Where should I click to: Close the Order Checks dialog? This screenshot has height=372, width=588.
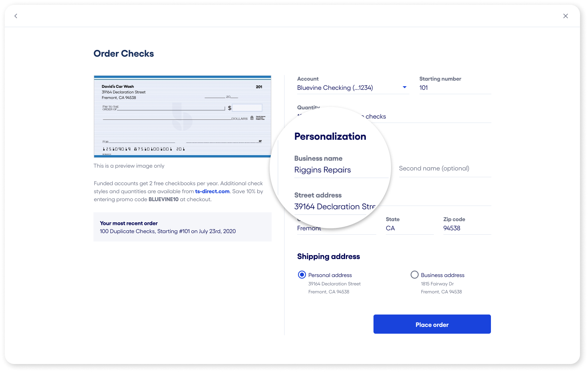[565, 16]
